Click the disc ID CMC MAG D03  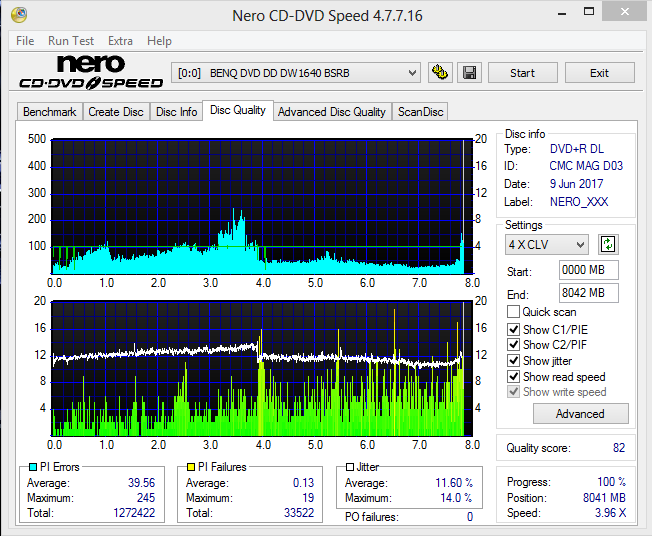pyautogui.click(x=586, y=166)
